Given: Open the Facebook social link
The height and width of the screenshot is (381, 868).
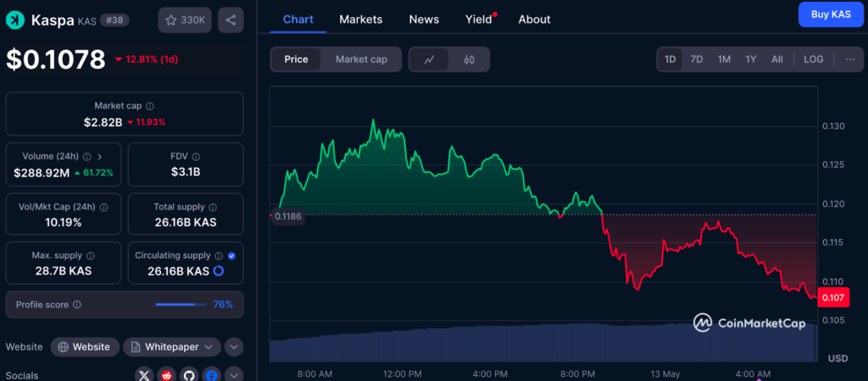Looking at the screenshot, I should (x=211, y=375).
